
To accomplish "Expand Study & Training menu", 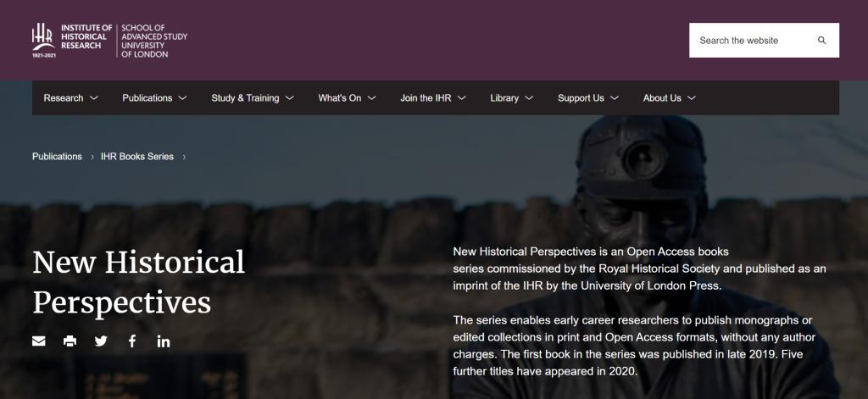I will coord(253,98).
